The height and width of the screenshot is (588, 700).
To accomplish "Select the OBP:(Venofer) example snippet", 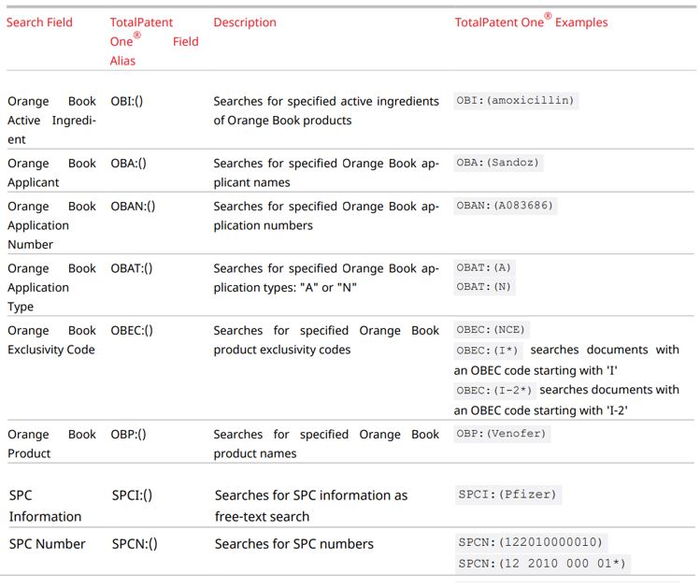I will point(502,434).
